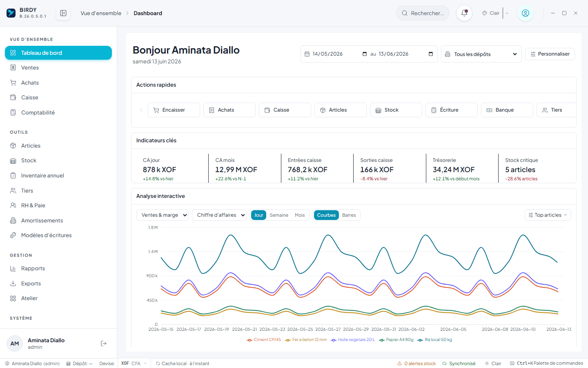The height and width of the screenshot is (368, 588).
Task: Click the Personnaliser button
Action: (550, 54)
